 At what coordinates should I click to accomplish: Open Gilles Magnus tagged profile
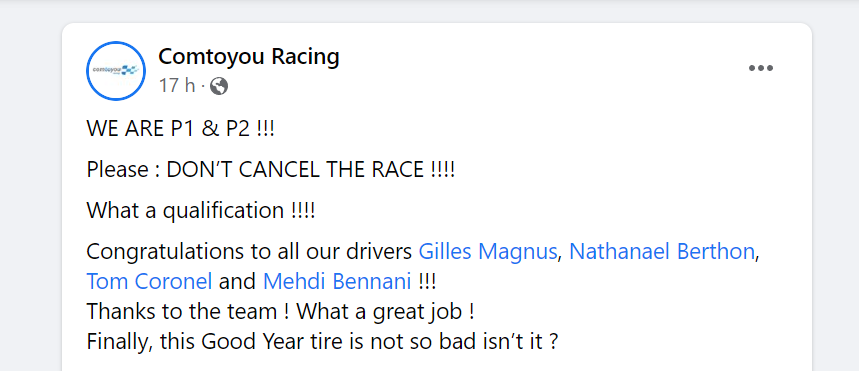488,252
